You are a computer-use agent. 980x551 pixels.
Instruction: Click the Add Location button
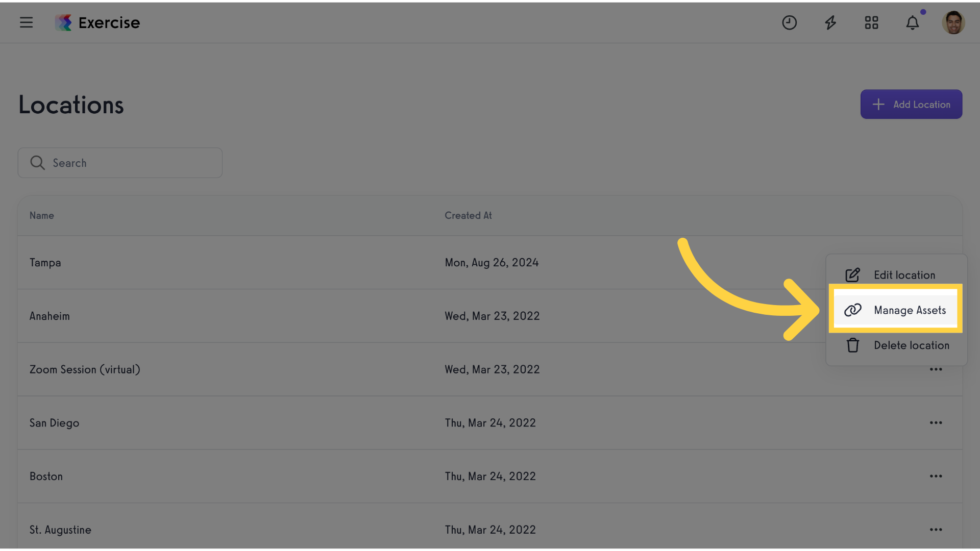pos(911,105)
